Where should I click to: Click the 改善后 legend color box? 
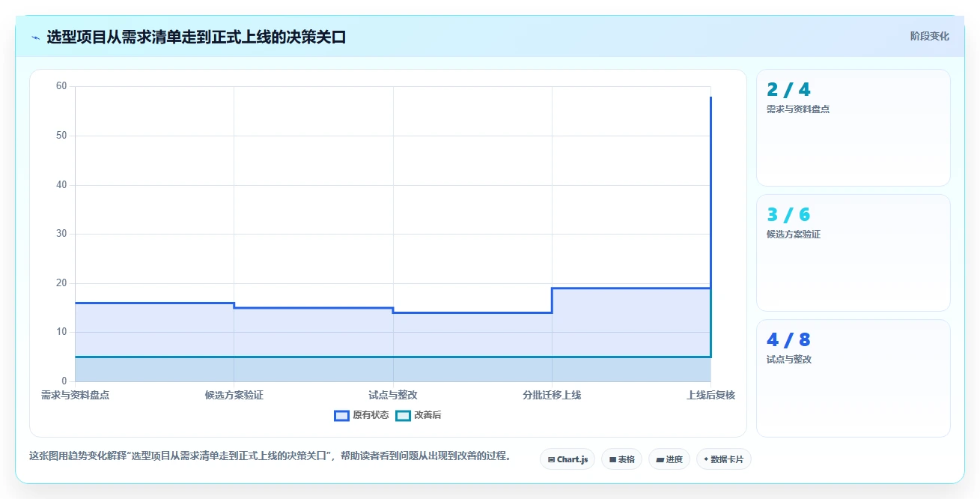[403, 415]
